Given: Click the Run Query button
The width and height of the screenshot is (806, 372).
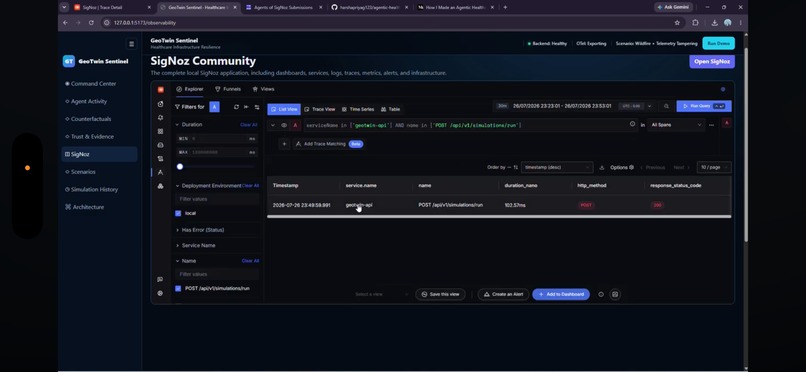Looking at the screenshot, I should tap(704, 106).
